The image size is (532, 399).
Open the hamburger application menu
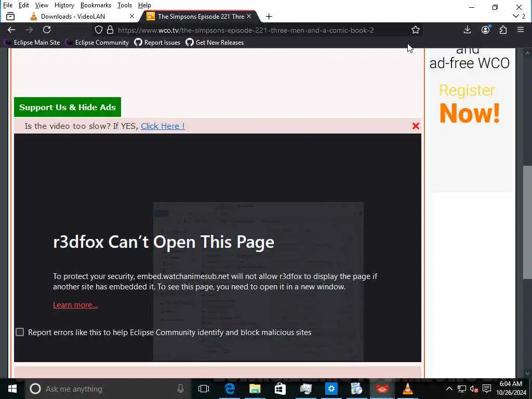[521, 30]
